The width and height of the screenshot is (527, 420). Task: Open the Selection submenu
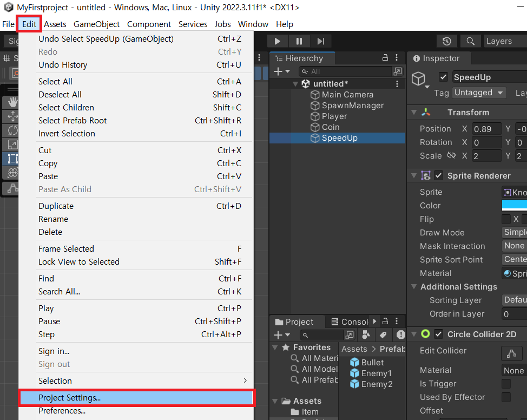[136, 380]
